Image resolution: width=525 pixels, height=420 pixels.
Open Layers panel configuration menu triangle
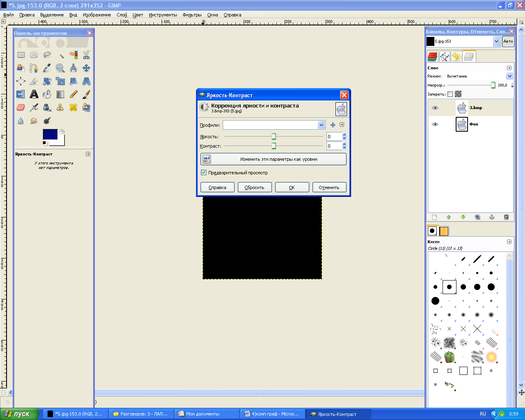pos(509,68)
